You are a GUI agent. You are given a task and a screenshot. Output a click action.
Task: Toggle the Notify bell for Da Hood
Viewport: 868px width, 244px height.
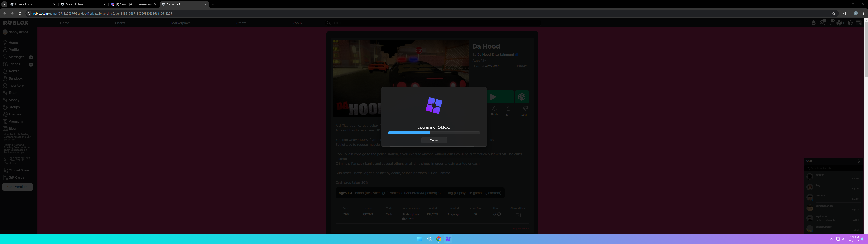click(494, 109)
